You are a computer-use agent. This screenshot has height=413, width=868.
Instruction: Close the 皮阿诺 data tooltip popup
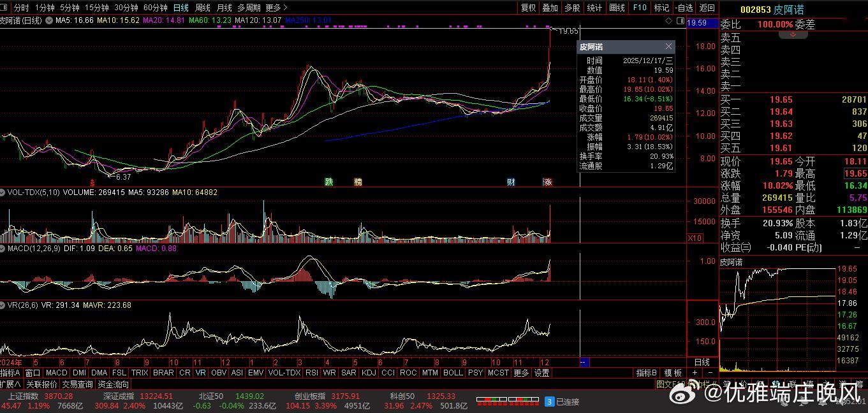coord(668,47)
